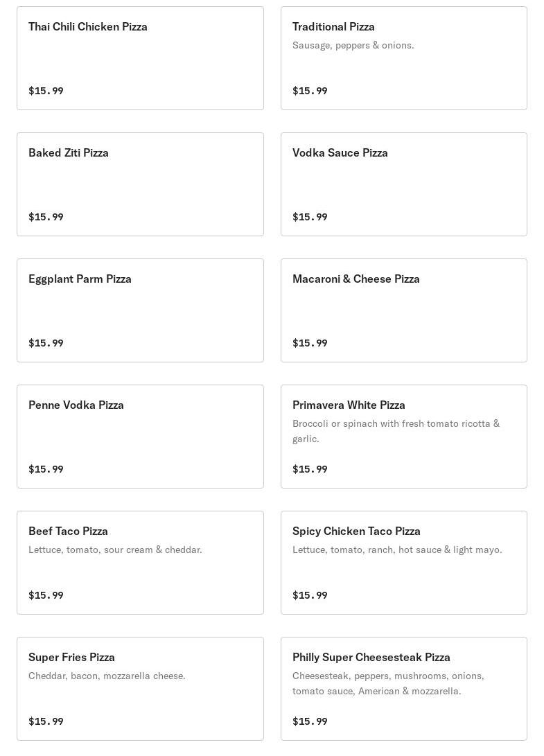Click the Philly Super Cheesesteak Pizza title
This screenshot has width=544, height=756.
pos(371,657)
